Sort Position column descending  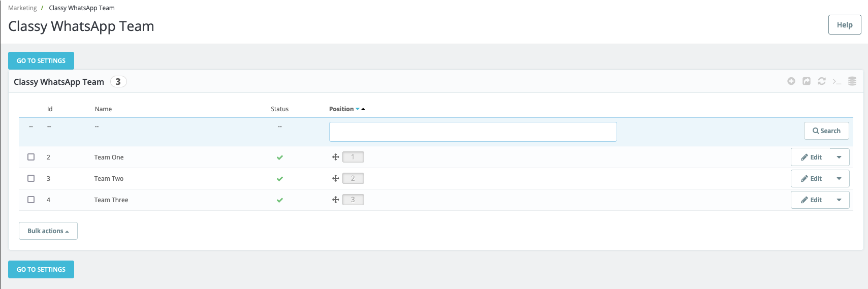tap(358, 109)
